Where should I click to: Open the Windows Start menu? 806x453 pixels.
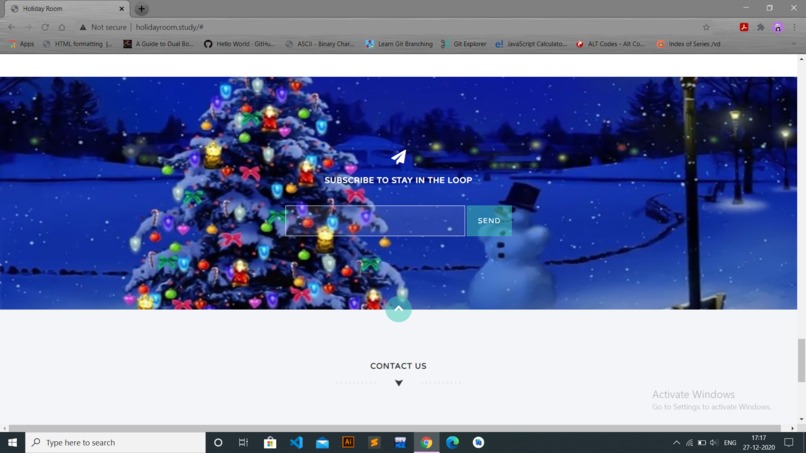click(12, 442)
